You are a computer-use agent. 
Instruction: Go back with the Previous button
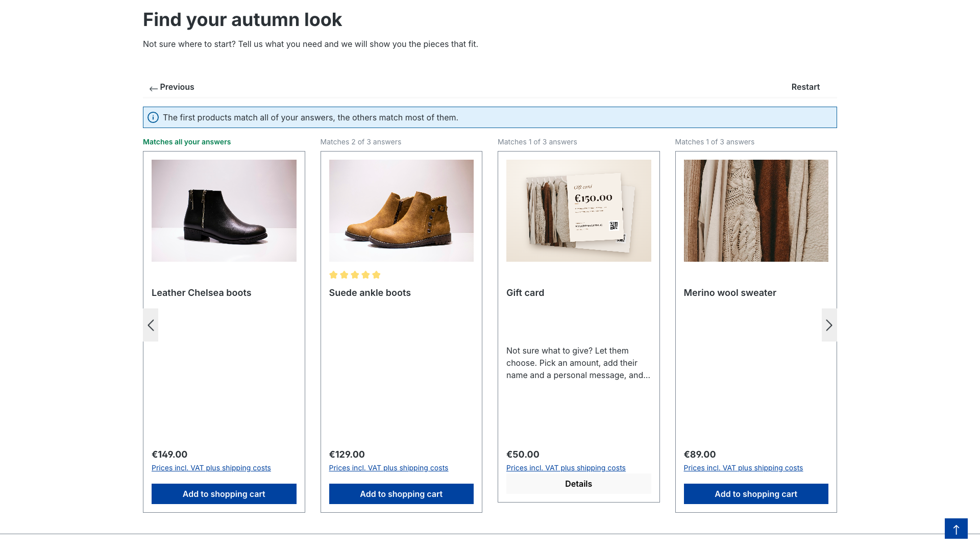point(171,87)
